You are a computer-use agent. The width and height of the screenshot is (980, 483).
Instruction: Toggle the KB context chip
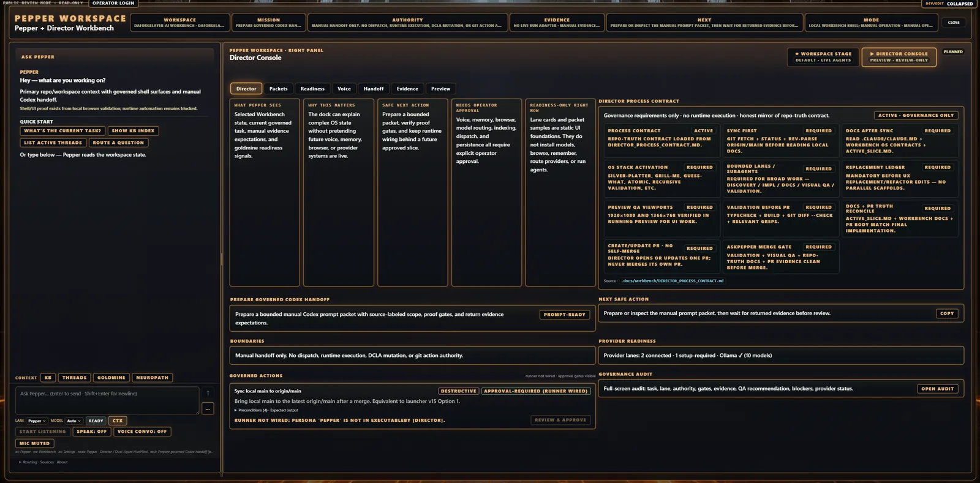pos(48,378)
